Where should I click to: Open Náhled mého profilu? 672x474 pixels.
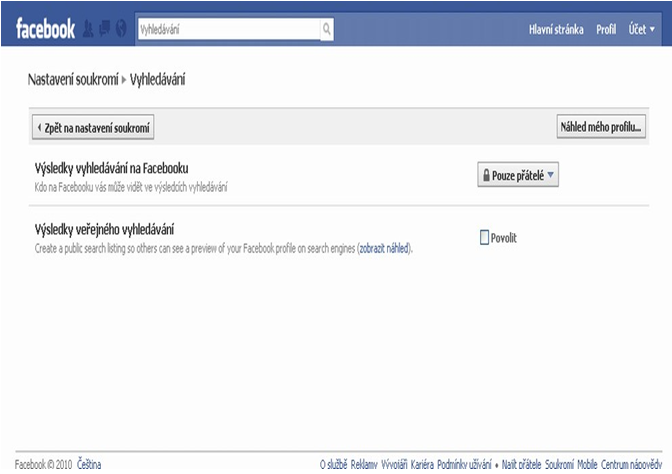(601, 126)
